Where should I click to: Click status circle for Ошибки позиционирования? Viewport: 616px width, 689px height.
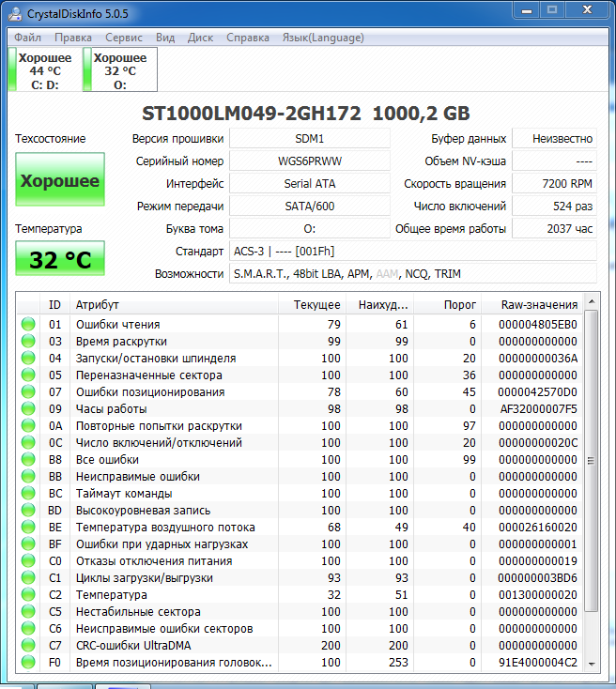pyautogui.click(x=28, y=392)
